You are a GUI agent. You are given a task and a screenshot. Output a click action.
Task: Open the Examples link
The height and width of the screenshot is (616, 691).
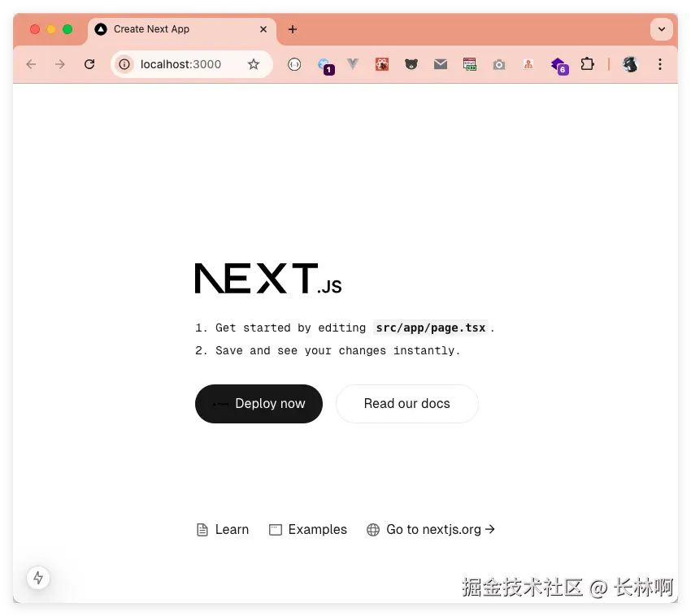(307, 529)
